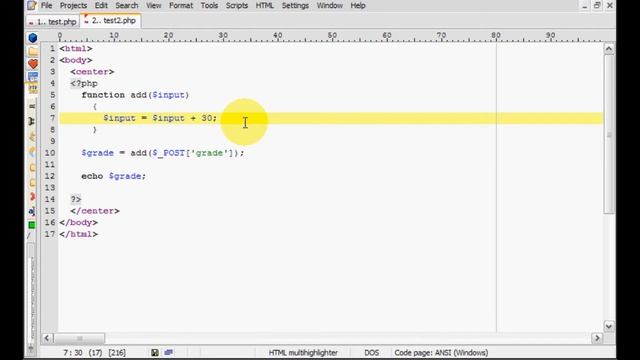Click the horizontal scrollbar thumb

tap(79, 338)
